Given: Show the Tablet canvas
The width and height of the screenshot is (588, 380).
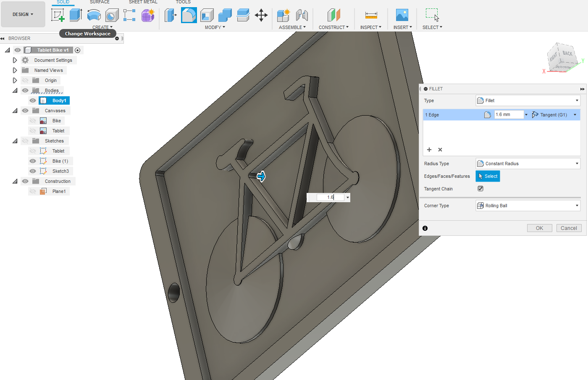Looking at the screenshot, I should [x=33, y=131].
